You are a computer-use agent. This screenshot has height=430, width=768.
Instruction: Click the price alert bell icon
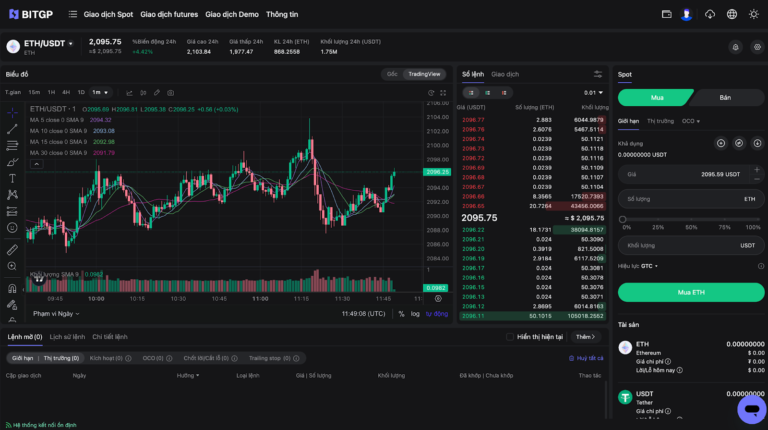point(735,47)
